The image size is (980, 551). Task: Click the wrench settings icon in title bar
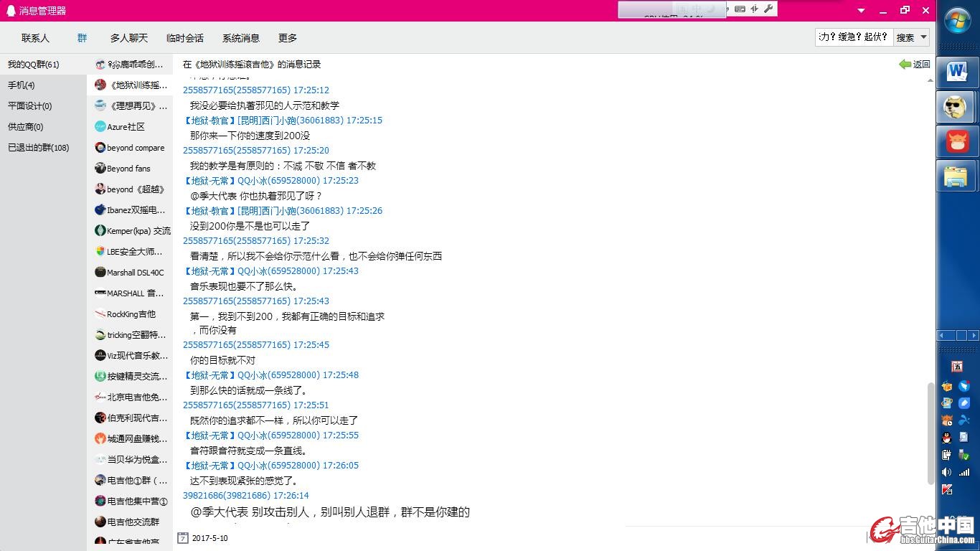768,9
